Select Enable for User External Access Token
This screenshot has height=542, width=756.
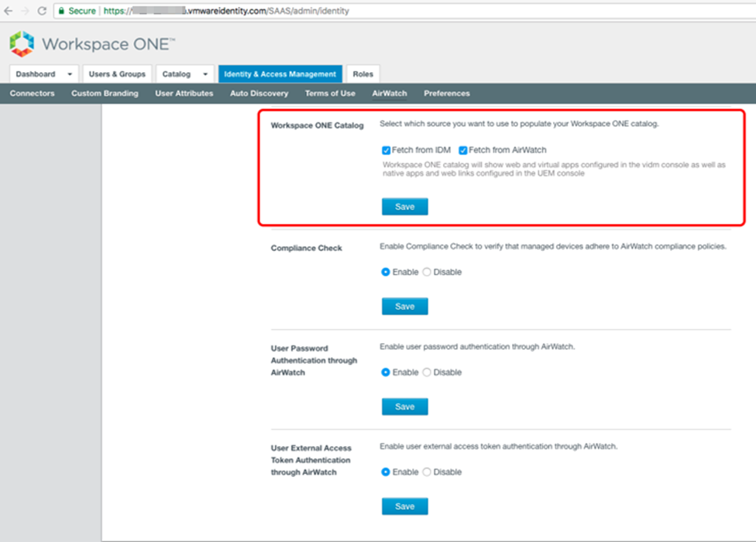point(386,472)
